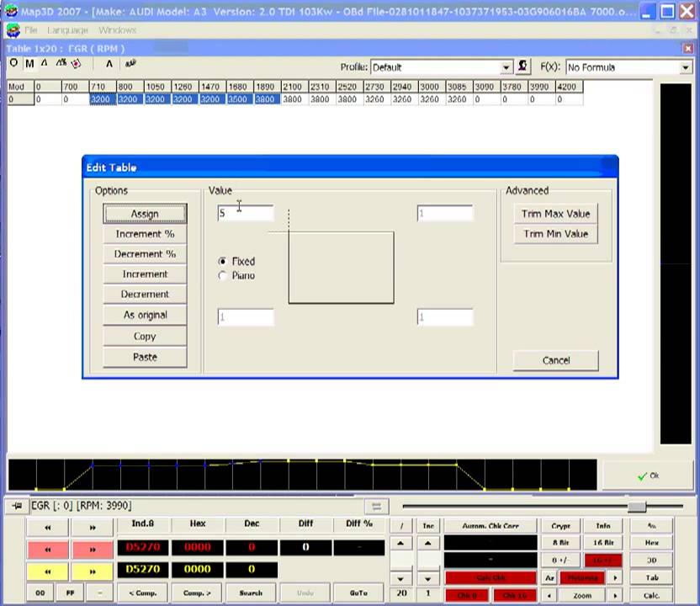Select the Piano radio button

(x=222, y=275)
